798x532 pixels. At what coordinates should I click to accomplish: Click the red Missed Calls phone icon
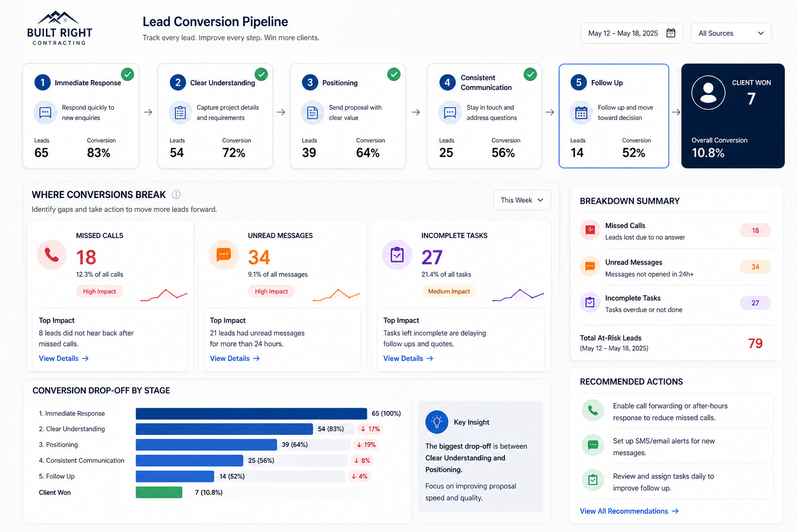pyautogui.click(x=51, y=255)
